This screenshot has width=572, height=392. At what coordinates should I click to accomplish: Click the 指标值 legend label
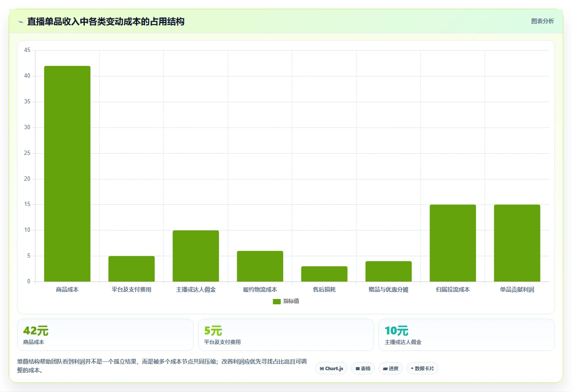[x=291, y=301]
